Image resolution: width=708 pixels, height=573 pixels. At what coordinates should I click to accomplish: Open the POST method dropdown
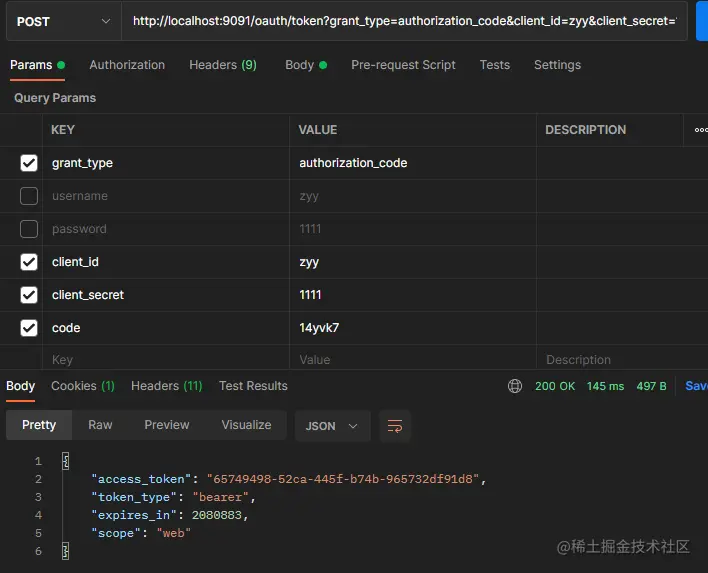click(x=64, y=21)
